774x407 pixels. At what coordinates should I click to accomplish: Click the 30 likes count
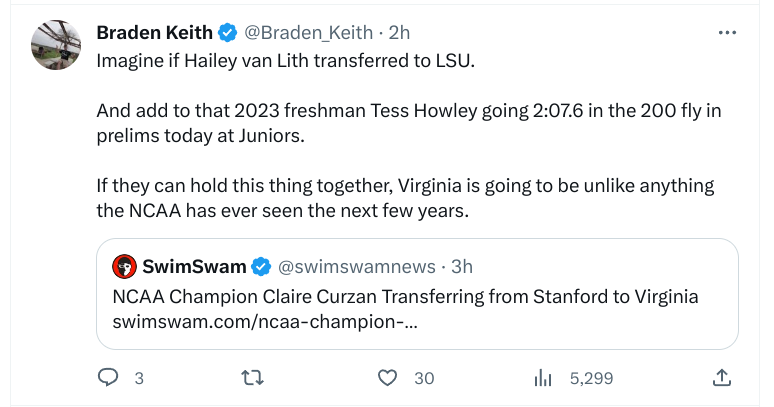(x=424, y=378)
